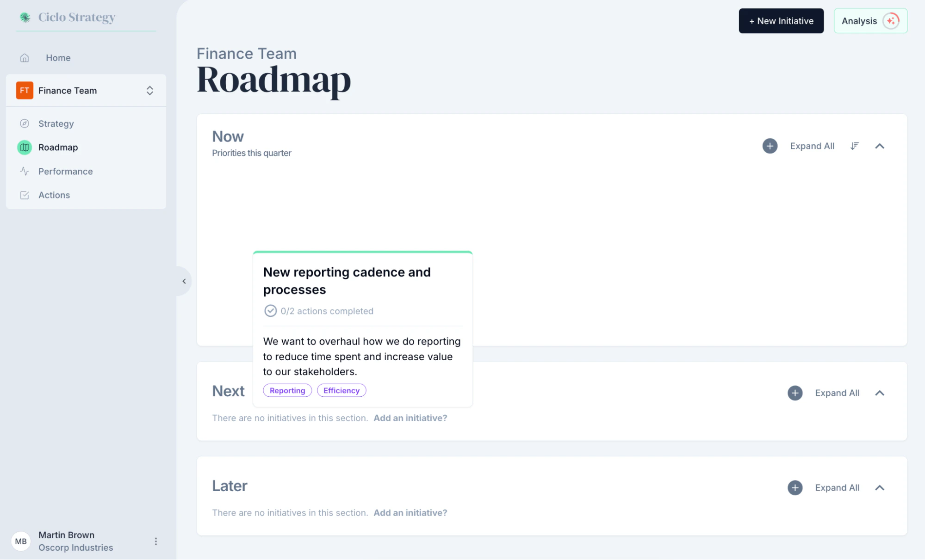Add an initiative to the Later section
Screen dimensions: 925x560
click(795, 488)
